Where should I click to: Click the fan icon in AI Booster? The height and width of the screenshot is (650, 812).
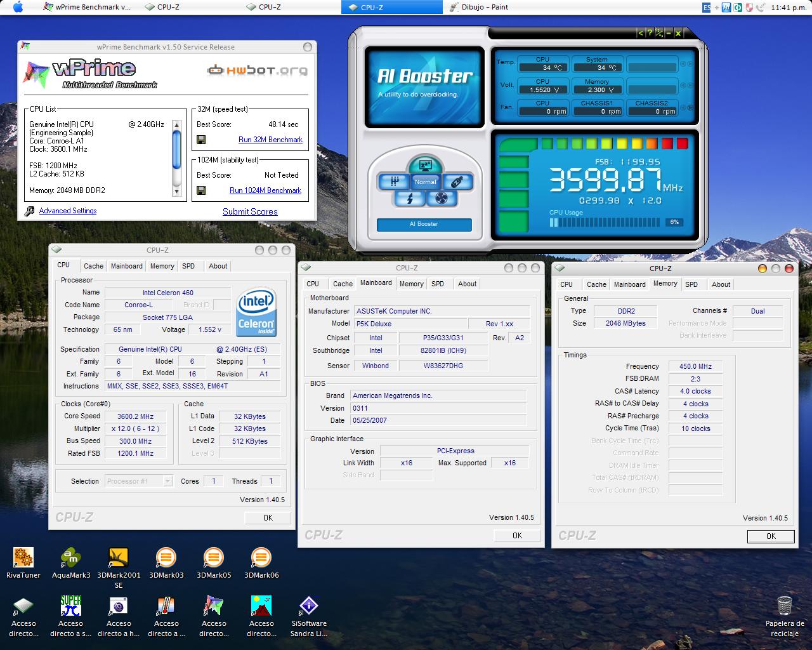(442, 199)
